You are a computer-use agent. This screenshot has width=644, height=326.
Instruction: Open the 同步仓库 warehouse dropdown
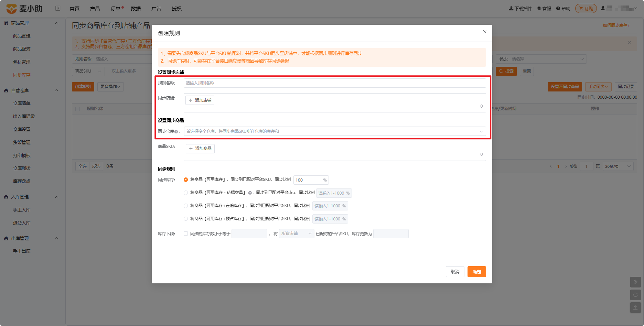tap(335, 131)
